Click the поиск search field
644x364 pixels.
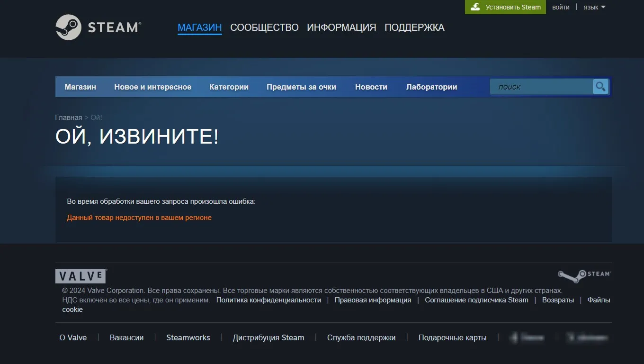[x=542, y=87]
